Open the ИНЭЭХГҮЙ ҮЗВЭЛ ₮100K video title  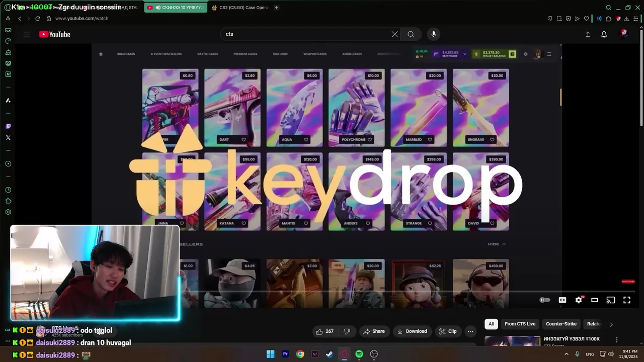pos(572,339)
